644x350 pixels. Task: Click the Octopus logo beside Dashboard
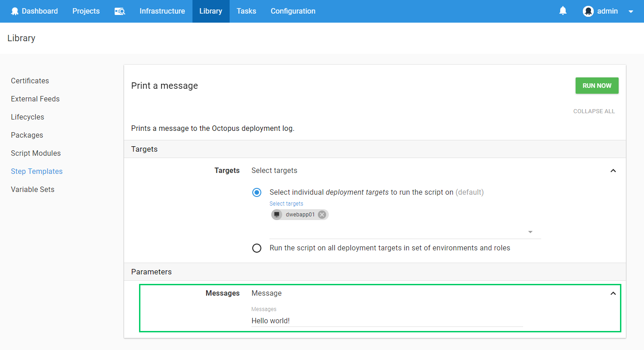14,11
